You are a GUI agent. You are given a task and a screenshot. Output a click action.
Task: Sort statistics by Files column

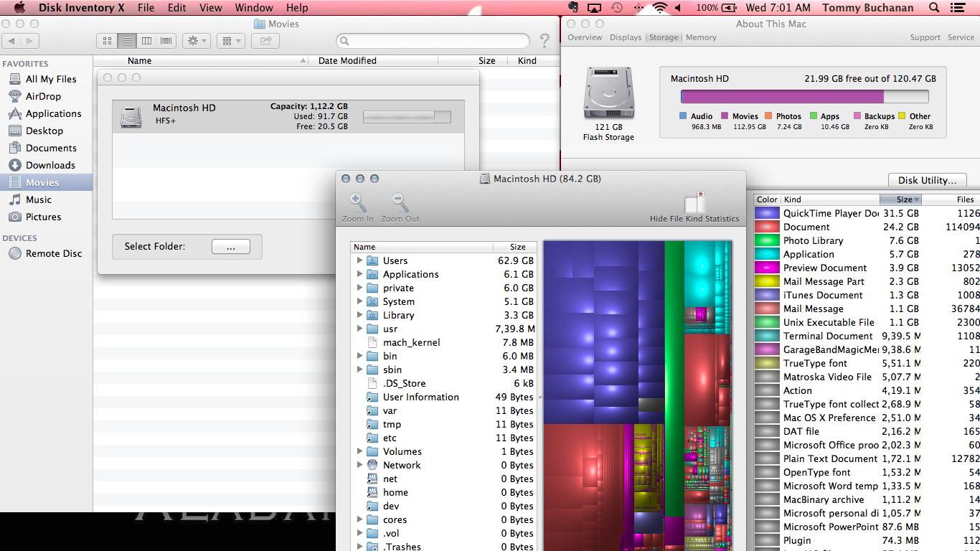coord(952,199)
